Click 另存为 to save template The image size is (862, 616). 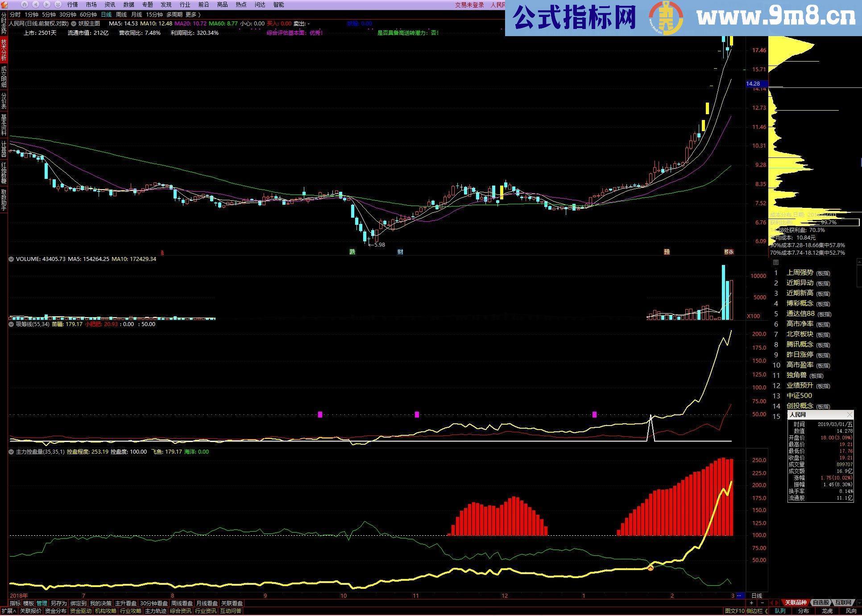click(x=58, y=604)
